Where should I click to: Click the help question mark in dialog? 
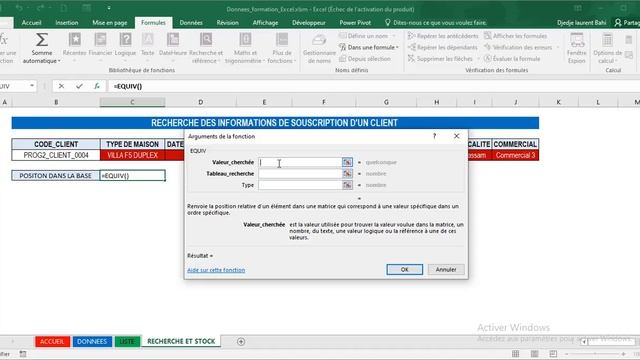point(434,136)
